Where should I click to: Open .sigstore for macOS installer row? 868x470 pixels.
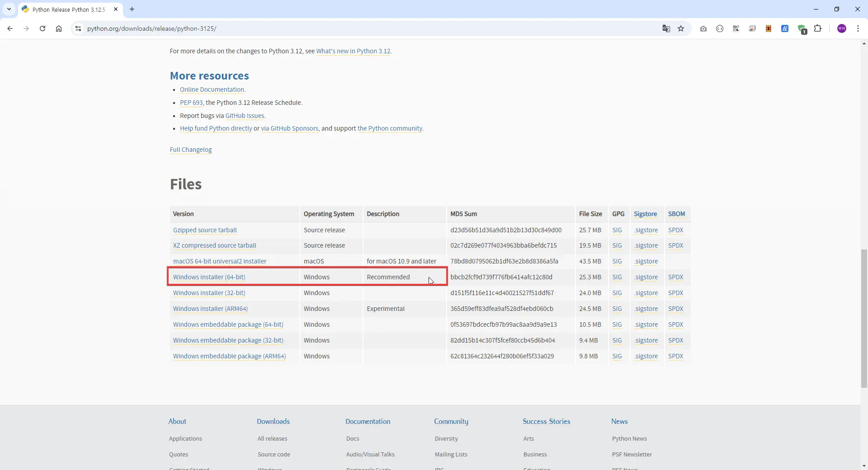pyautogui.click(x=646, y=261)
